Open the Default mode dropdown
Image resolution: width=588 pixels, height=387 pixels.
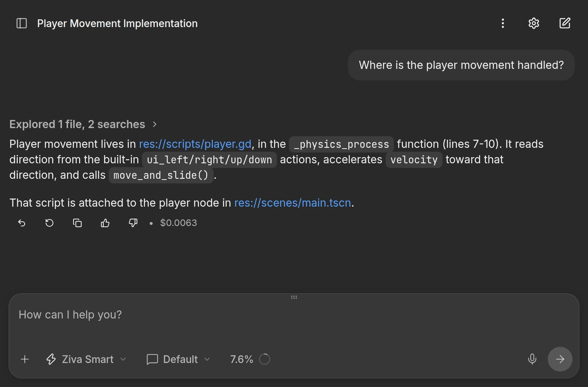(178, 359)
